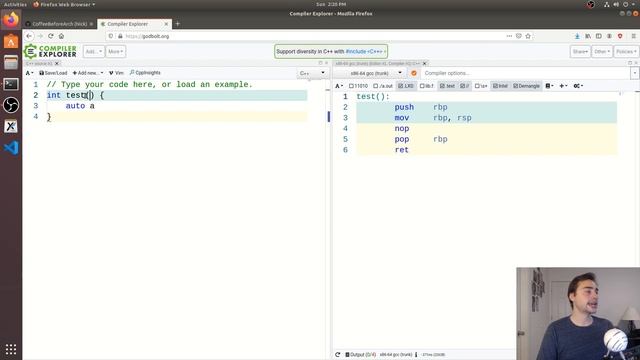The image size is (640, 360).
Task: Click the orange compile status icon
Action: point(414,73)
